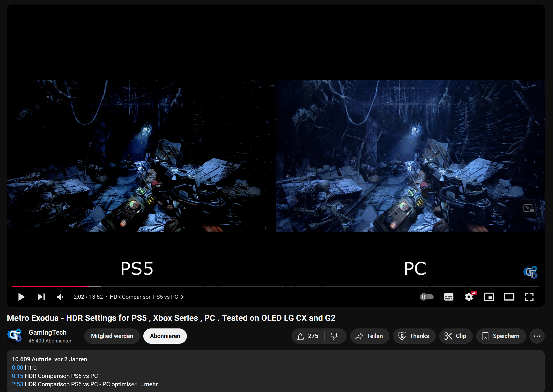
Task: Jump to the 2:53 chapter timestamp
Action: click(x=17, y=384)
